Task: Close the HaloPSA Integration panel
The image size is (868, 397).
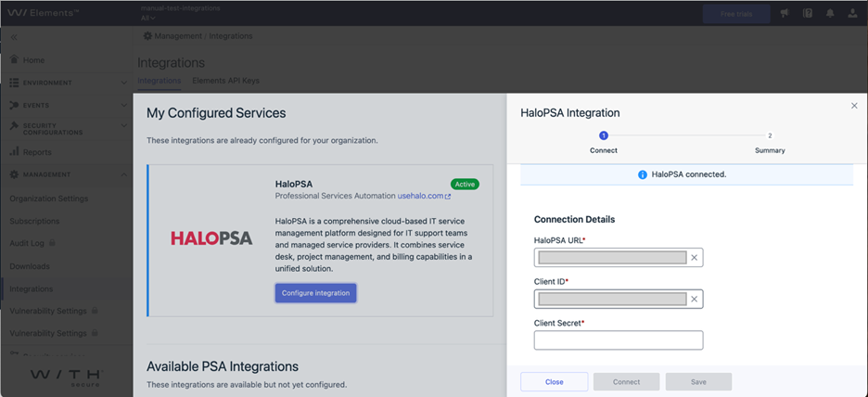Action: 854,105
